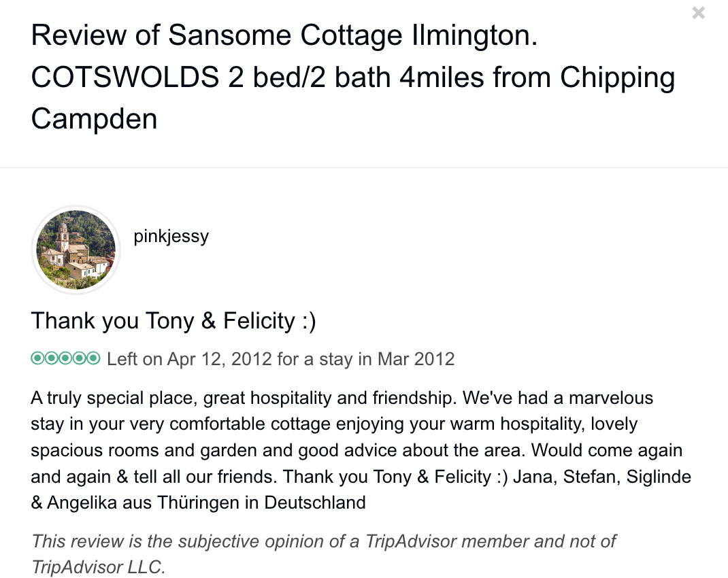Image resolution: width=728 pixels, height=578 pixels.
Task: Select the second green rating bubble
Action: (52, 358)
